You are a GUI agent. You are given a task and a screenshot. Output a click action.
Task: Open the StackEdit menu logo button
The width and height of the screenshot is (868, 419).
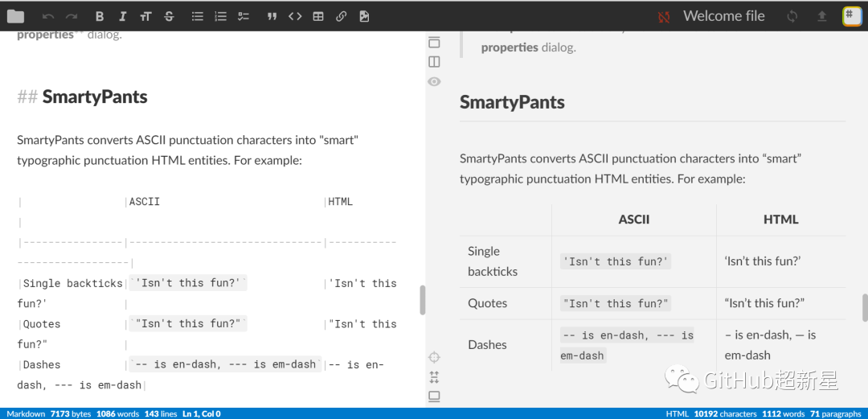tap(851, 16)
